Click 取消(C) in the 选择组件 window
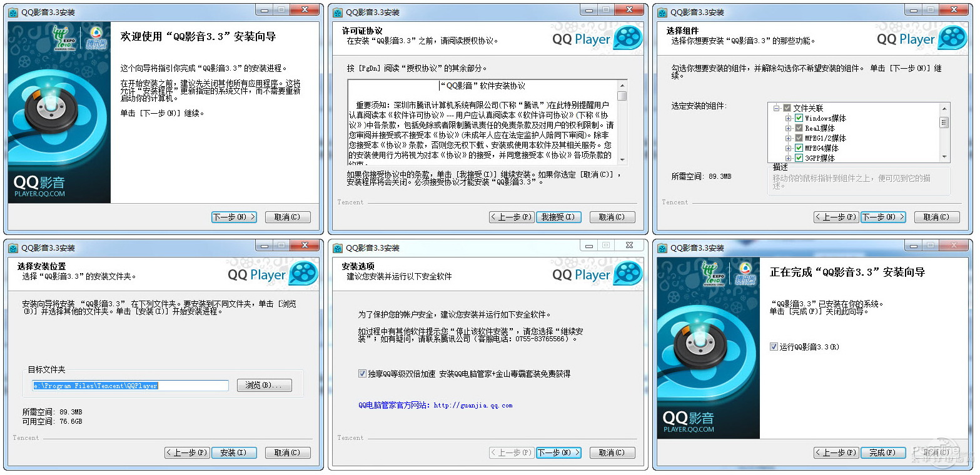This screenshot has width=980, height=475. point(937,217)
